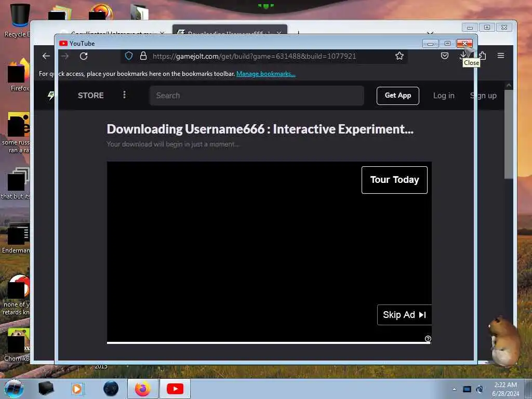Click the Game Jolt lightning logo
The height and width of the screenshot is (399, 532).
pos(51,96)
